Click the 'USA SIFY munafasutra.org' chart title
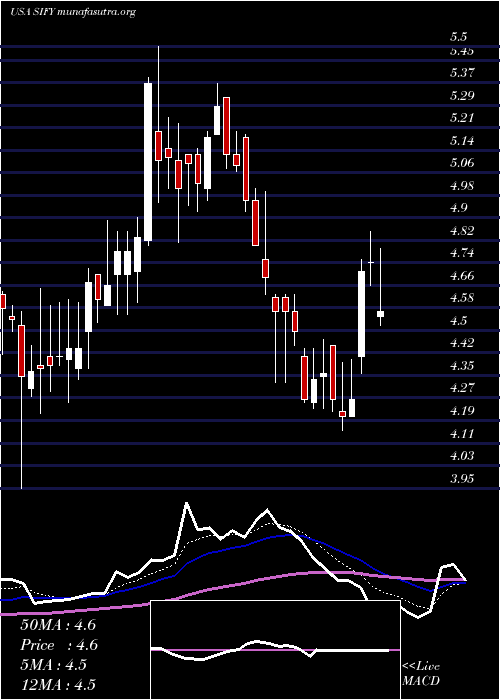Viewport: 500px width, 700px height. coord(72,12)
